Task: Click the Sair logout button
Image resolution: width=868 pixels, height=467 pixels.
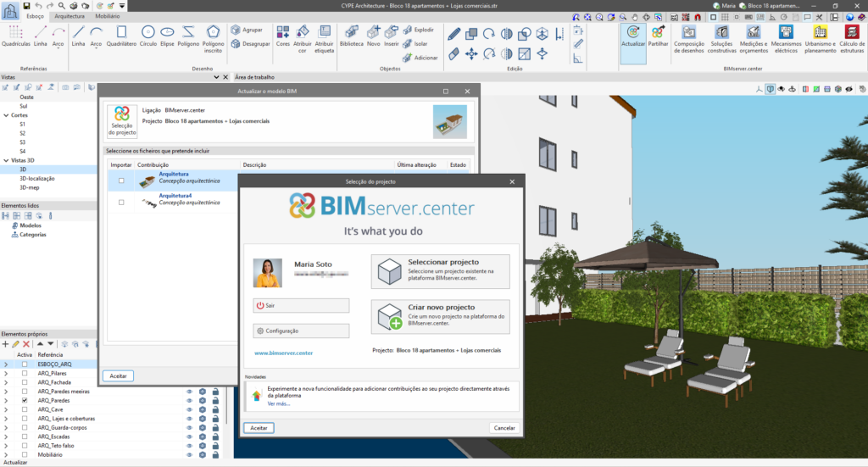Action: [301, 305]
